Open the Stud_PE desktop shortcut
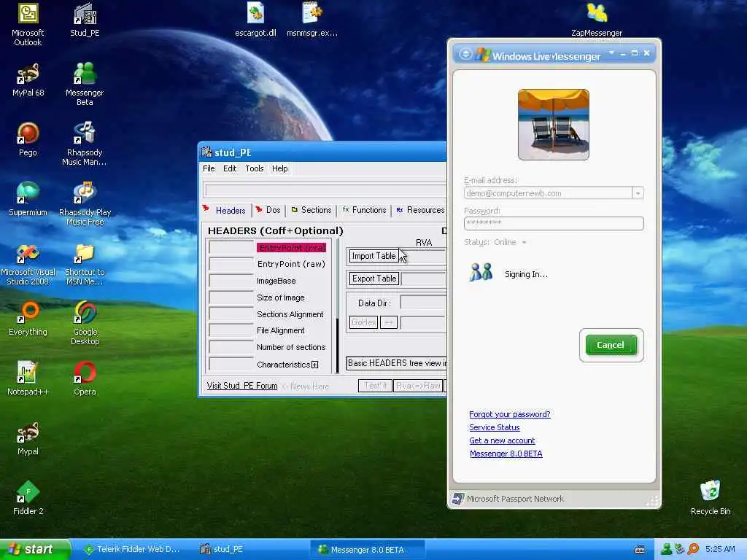This screenshot has height=560, width=747. pyautogui.click(x=85, y=20)
